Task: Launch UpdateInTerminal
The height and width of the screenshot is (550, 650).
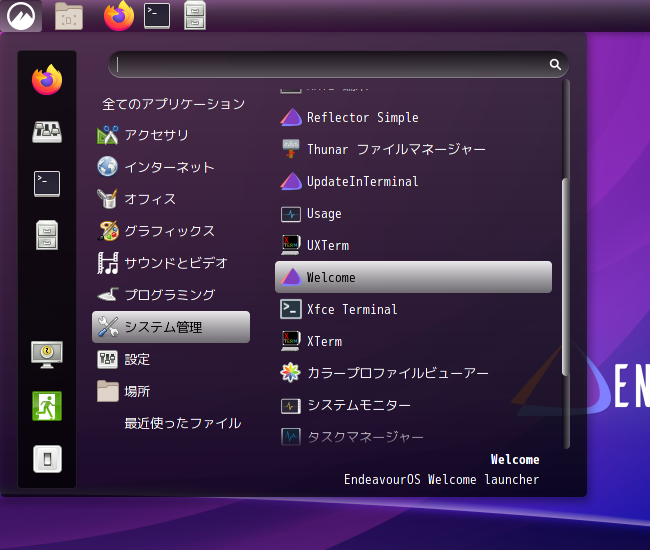Action: pyautogui.click(x=413, y=181)
